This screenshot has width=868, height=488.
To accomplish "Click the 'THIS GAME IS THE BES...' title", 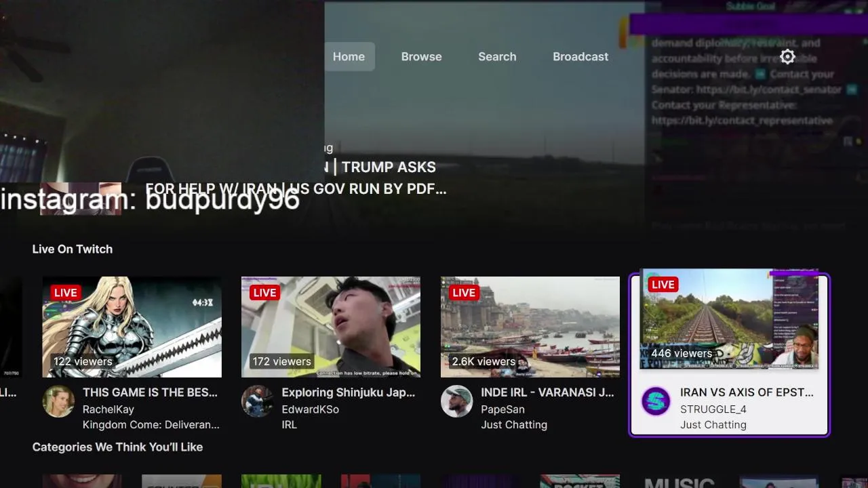I will click(150, 392).
